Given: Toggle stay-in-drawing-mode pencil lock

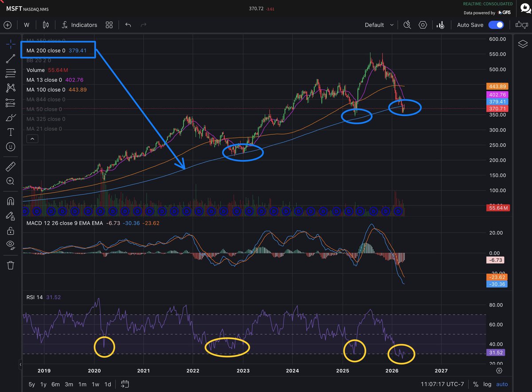Looking at the screenshot, I should (x=11, y=216).
